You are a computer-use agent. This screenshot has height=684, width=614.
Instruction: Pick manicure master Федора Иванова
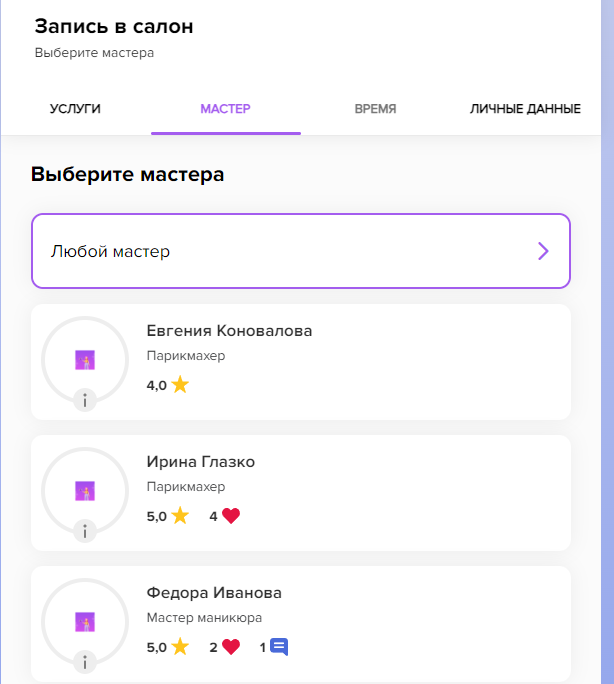(x=214, y=592)
